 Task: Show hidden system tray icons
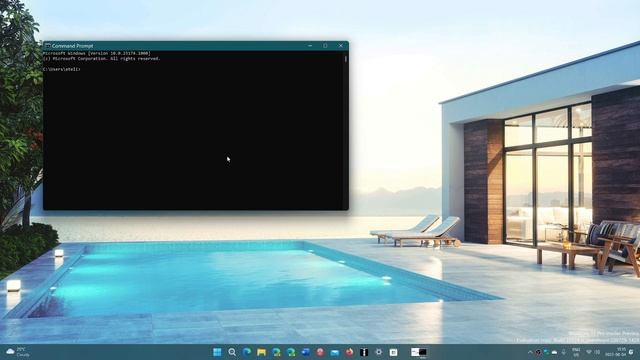pos(530,352)
